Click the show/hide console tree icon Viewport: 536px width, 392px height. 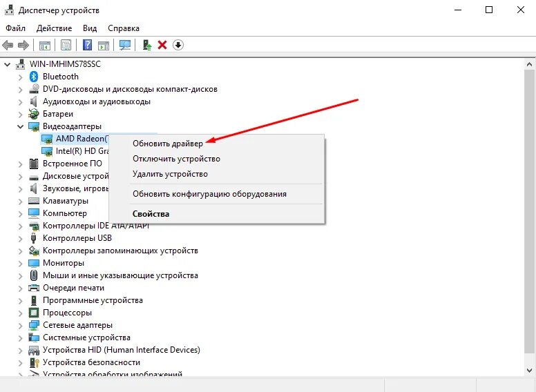(45, 45)
